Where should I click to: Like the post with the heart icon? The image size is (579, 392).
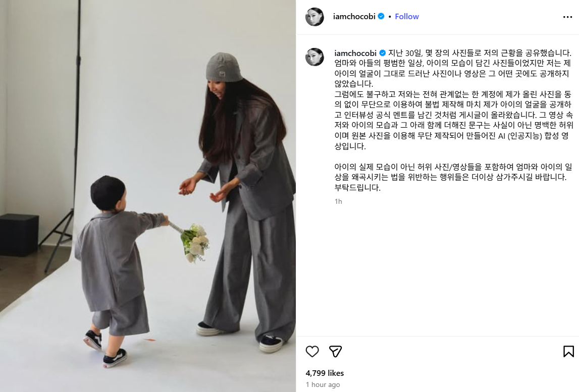coord(312,352)
